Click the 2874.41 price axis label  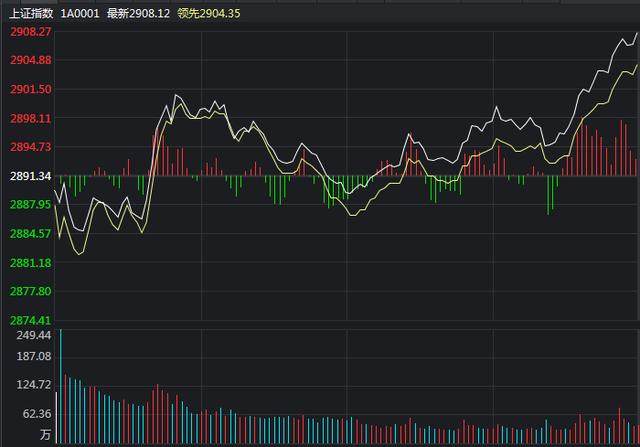click(31, 320)
